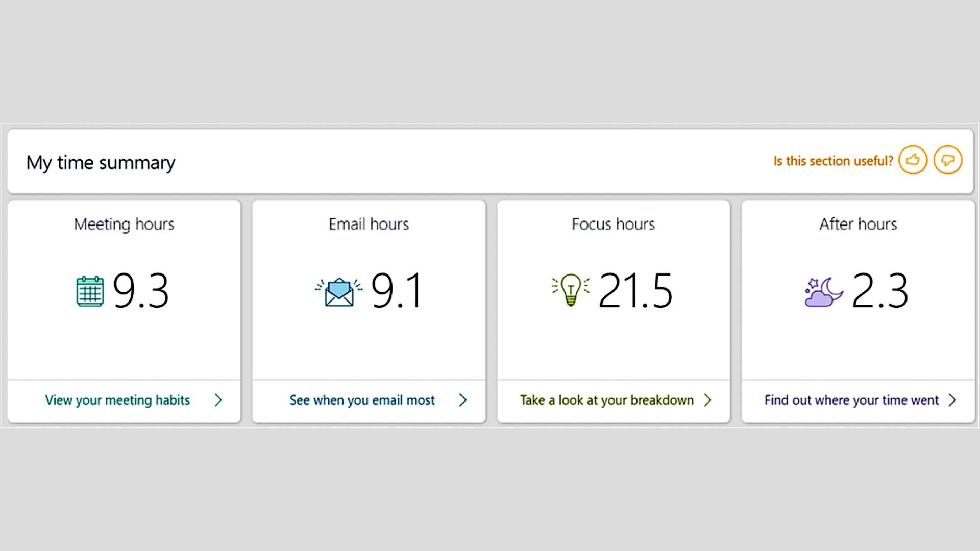Viewport: 980px width, 551px height.
Task: Click chevron beside Take a look at your breakdown
Action: click(707, 400)
